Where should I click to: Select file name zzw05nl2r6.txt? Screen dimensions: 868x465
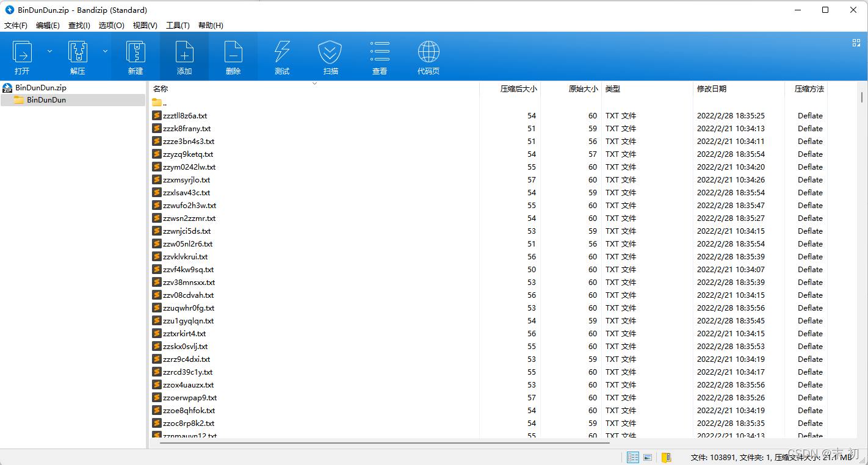(188, 244)
